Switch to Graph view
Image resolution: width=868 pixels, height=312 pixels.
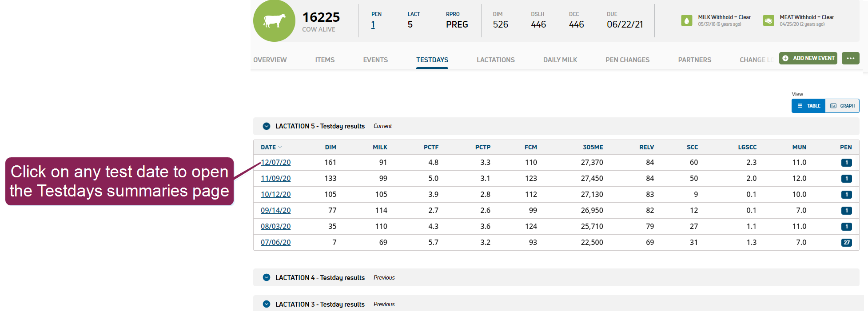click(x=842, y=106)
